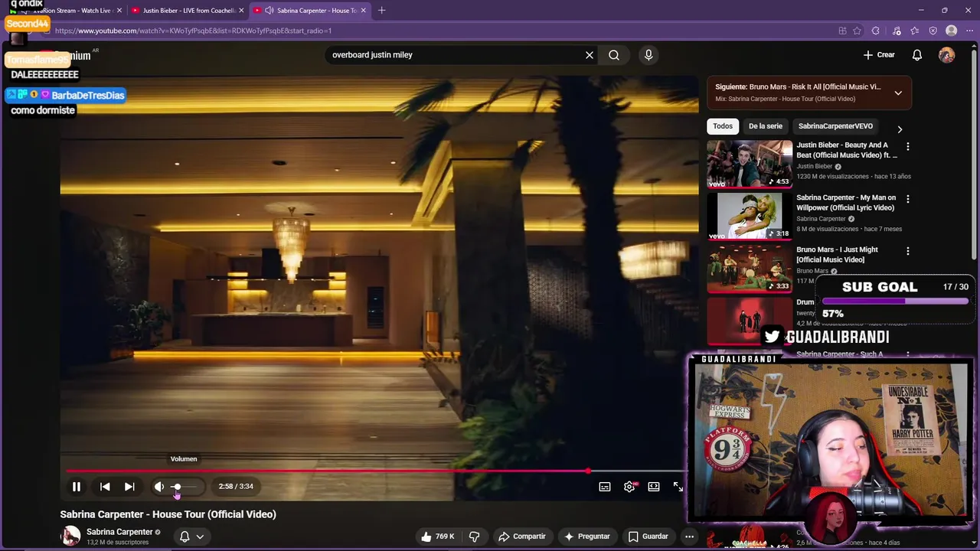This screenshot has width=980, height=551.
Task: Open the media control music icon
Action: pos(897,31)
